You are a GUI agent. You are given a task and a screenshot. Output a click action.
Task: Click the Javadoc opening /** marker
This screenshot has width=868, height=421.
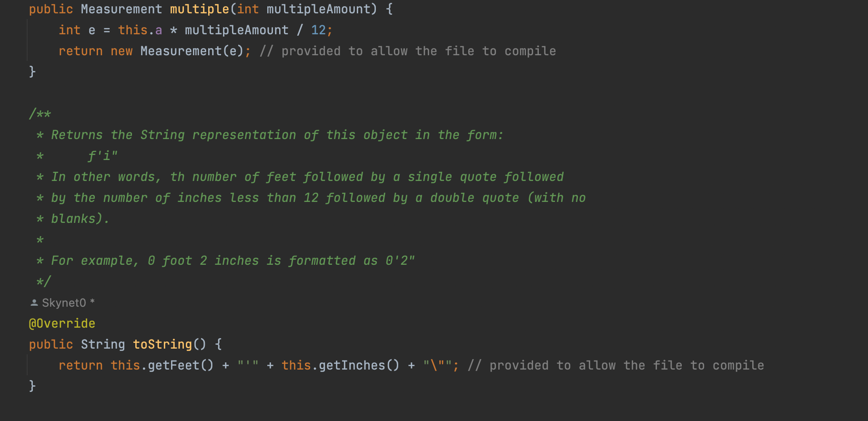[40, 114]
